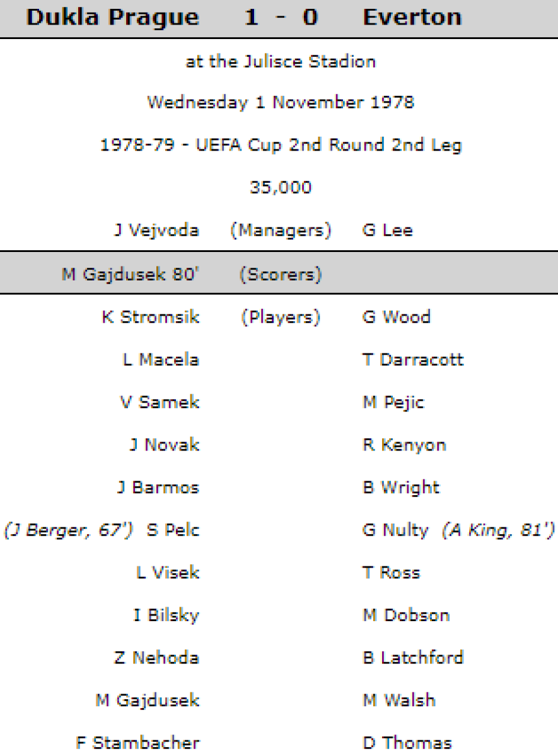The image size is (558, 756).
Task: Select player T Darracott
Action: click(x=413, y=360)
